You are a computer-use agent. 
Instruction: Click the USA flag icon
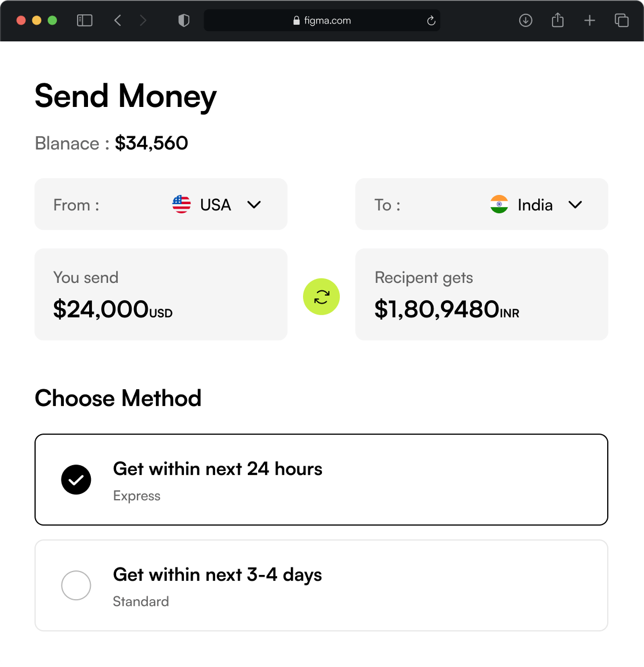181,204
